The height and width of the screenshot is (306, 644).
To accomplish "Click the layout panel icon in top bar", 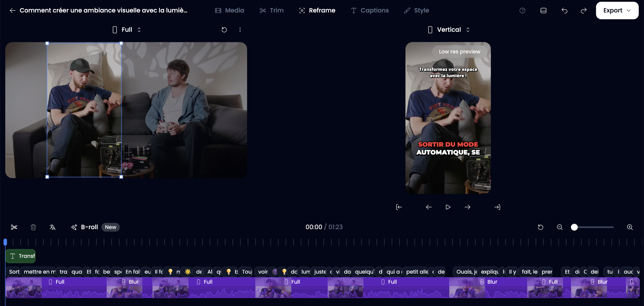I will click(x=543, y=11).
